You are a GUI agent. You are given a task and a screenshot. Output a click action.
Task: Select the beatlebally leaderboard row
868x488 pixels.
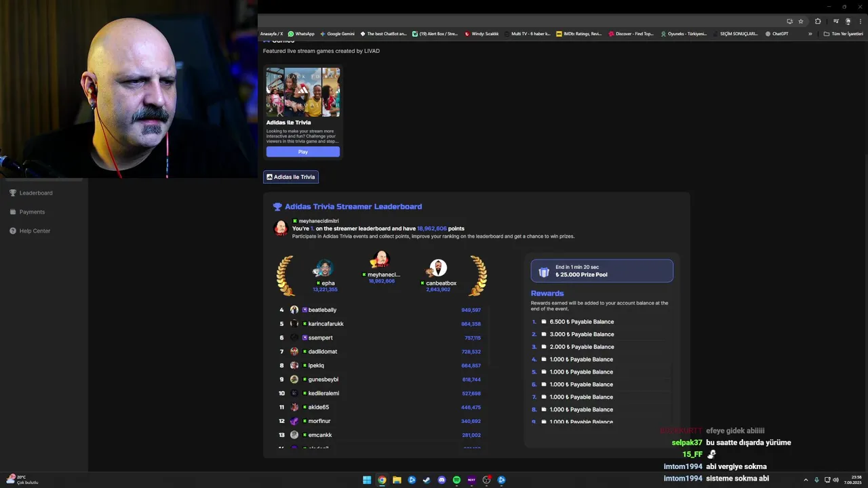pyautogui.click(x=380, y=310)
